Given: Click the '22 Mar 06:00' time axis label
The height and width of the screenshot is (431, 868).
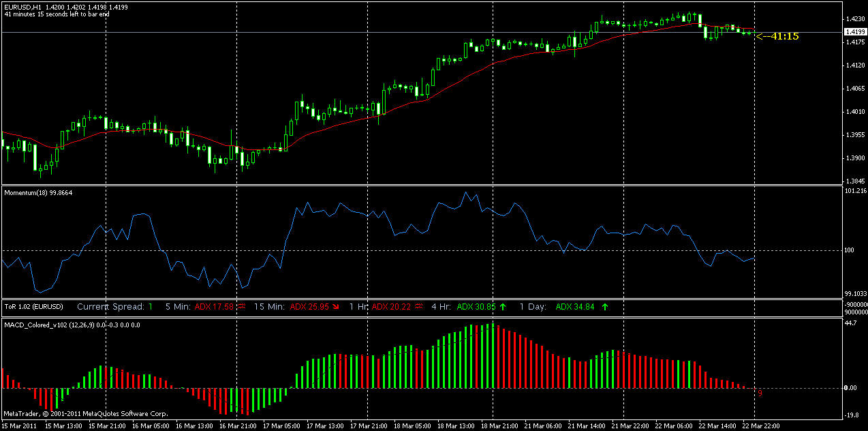Looking at the screenshot, I should (674, 426).
